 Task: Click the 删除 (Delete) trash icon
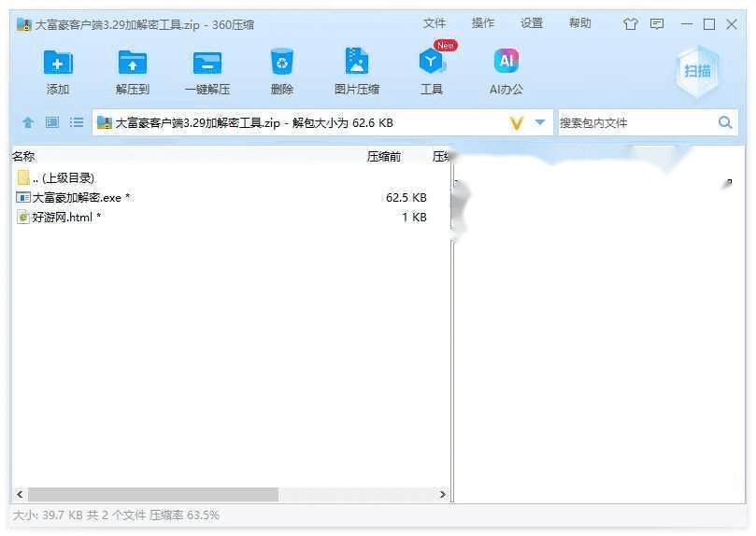point(281,63)
